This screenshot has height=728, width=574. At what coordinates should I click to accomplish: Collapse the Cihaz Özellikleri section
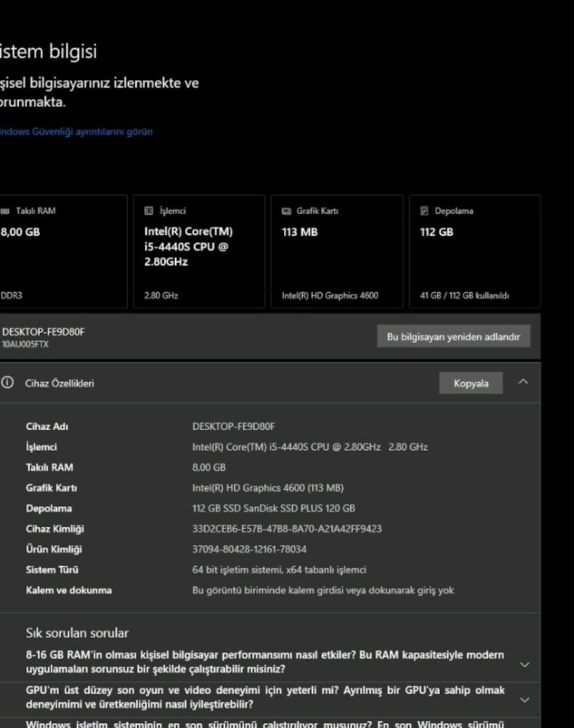pos(523,382)
